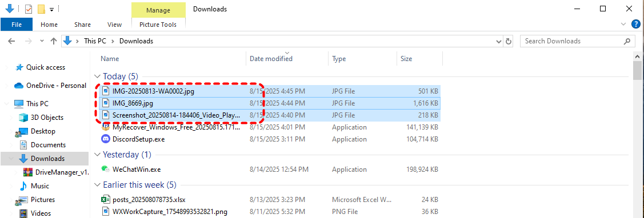Switch to the Home ribbon tab
The height and width of the screenshot is (218, 644).
pos(49,25)
